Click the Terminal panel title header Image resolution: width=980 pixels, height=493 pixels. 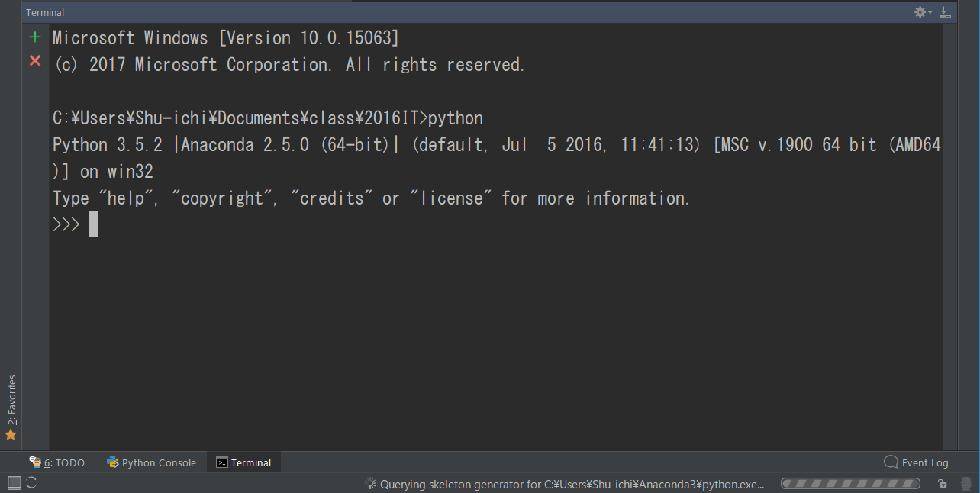45,12
